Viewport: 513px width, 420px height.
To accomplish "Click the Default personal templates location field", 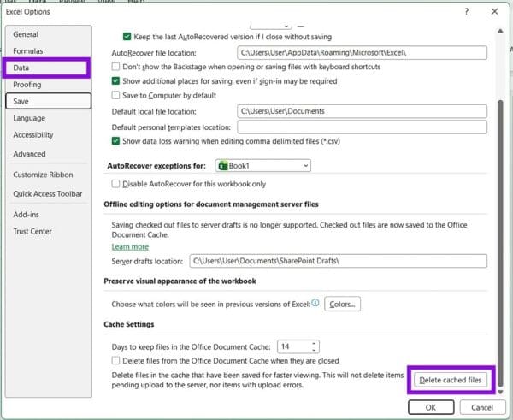I will click(362, 127).
